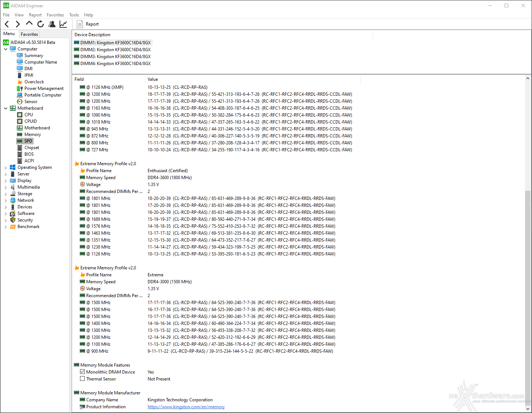The width and height of the screenshot is (532, 413).
Task: Select the Enthusiast (Certified) profile name value
Action: [168, 171]
